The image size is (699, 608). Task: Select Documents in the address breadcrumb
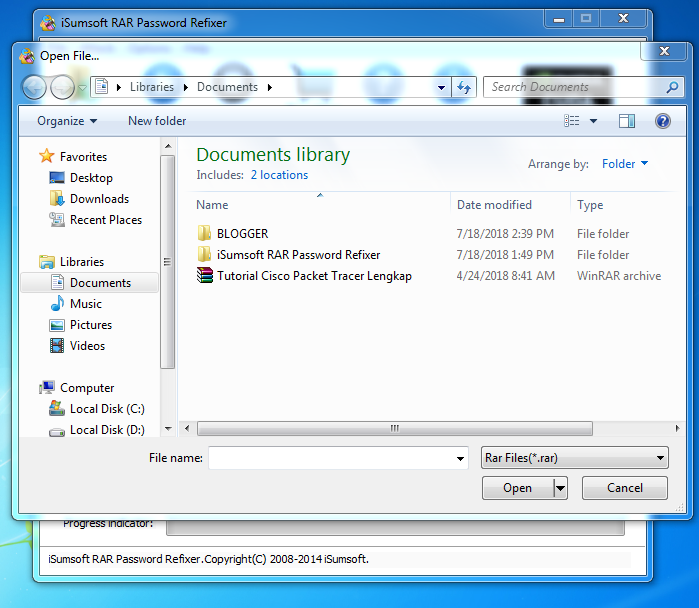(227, 87)
